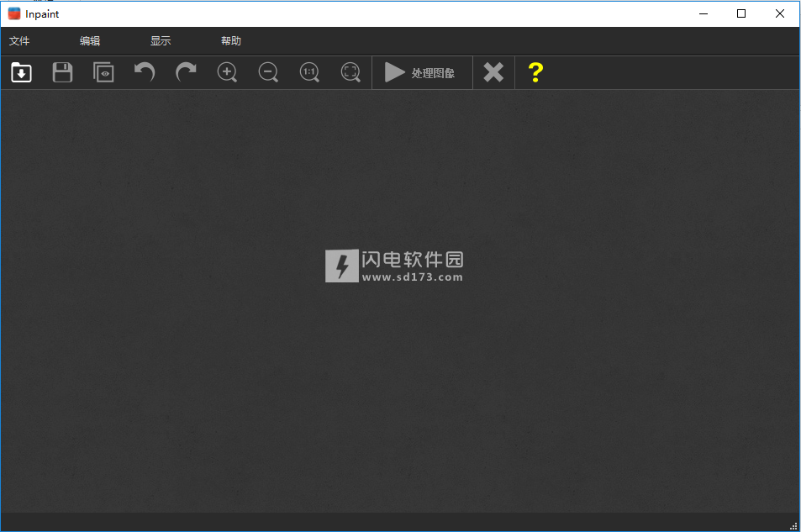Screen dimensions: 801x532
Task: Cancel selection with the X toolbar icon
Action: (493, 72)
